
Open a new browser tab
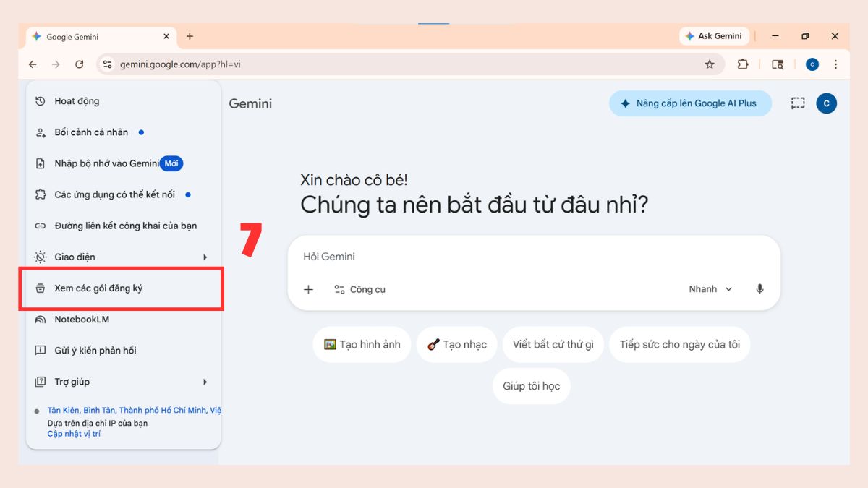pyautogui.click(x=190, y=36)
